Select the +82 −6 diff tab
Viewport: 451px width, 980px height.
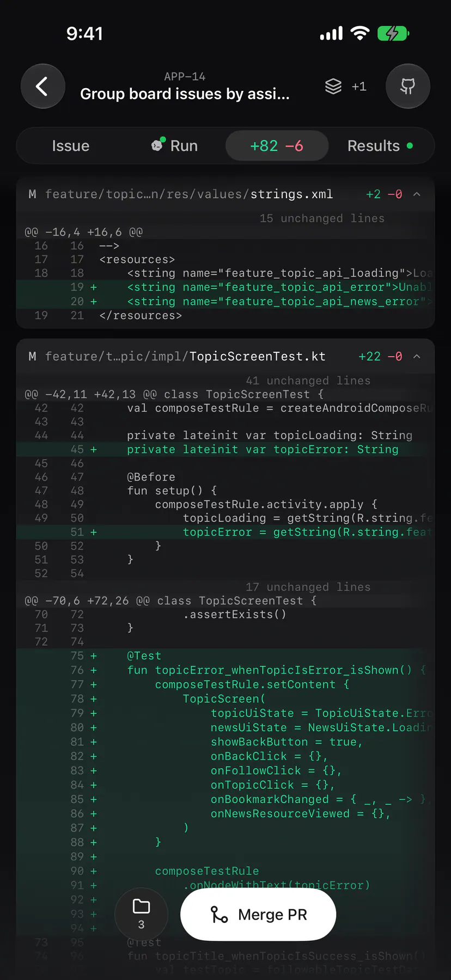click(277, 146)
